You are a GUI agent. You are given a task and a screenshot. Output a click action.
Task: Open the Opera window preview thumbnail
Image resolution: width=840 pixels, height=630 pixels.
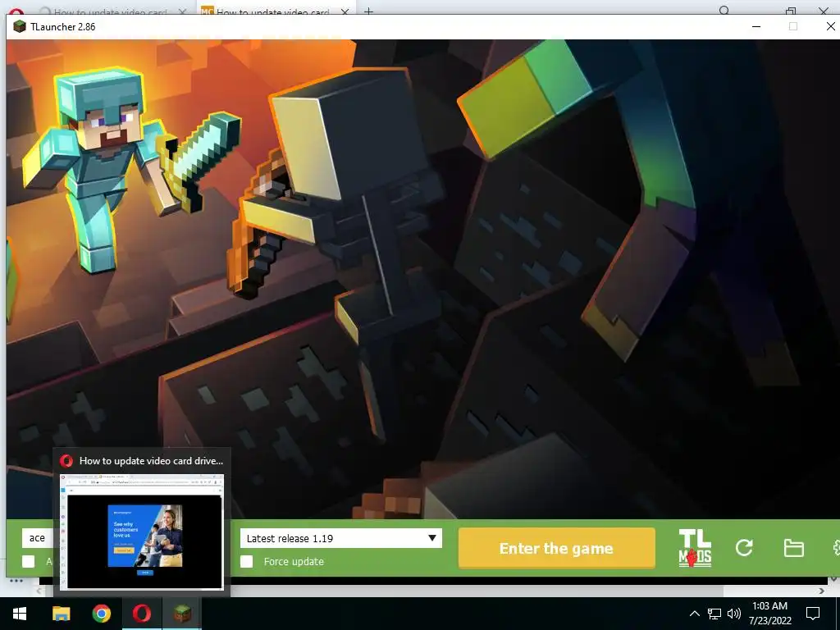pos(142,532)
